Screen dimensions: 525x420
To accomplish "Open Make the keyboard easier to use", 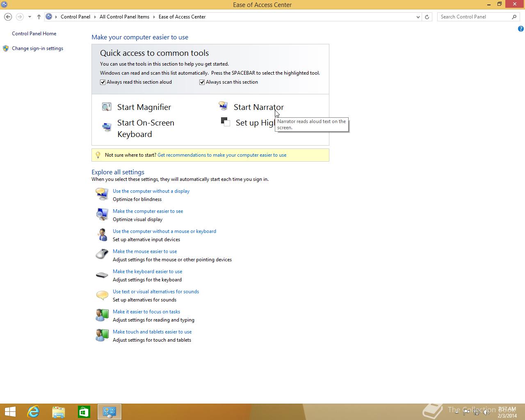I will click(147, 272).
